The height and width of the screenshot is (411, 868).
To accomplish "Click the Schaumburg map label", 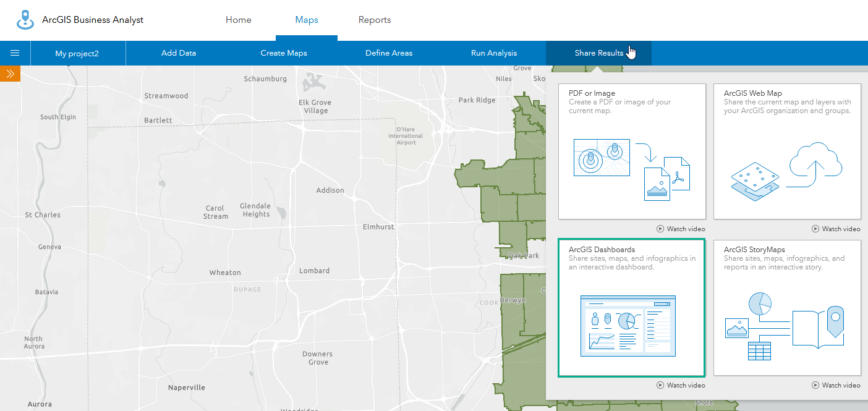I will point(265,79).
